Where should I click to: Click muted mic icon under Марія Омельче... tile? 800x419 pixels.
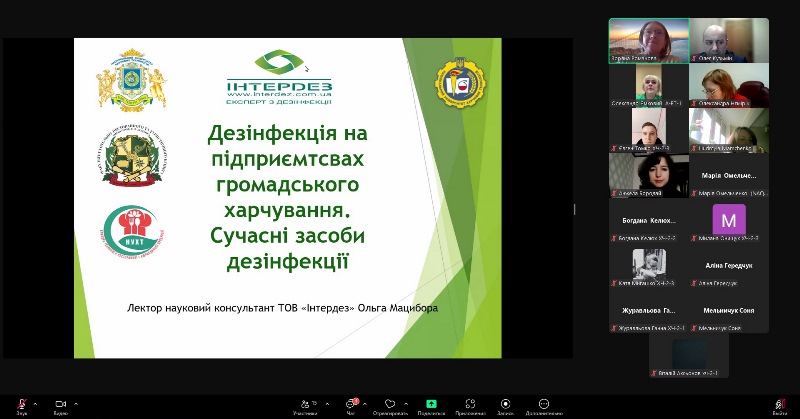tap(694, 193)
